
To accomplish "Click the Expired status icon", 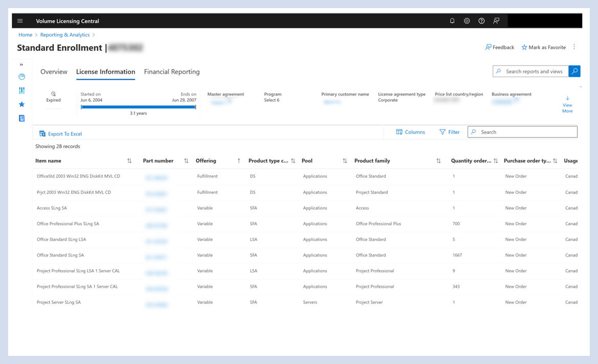I will [x=53, y=94].
